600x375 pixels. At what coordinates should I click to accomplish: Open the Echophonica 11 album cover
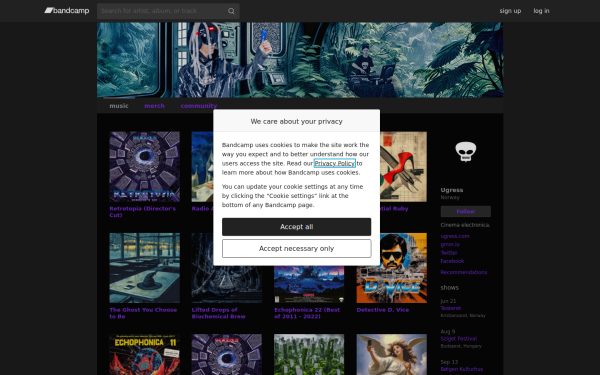144,355
